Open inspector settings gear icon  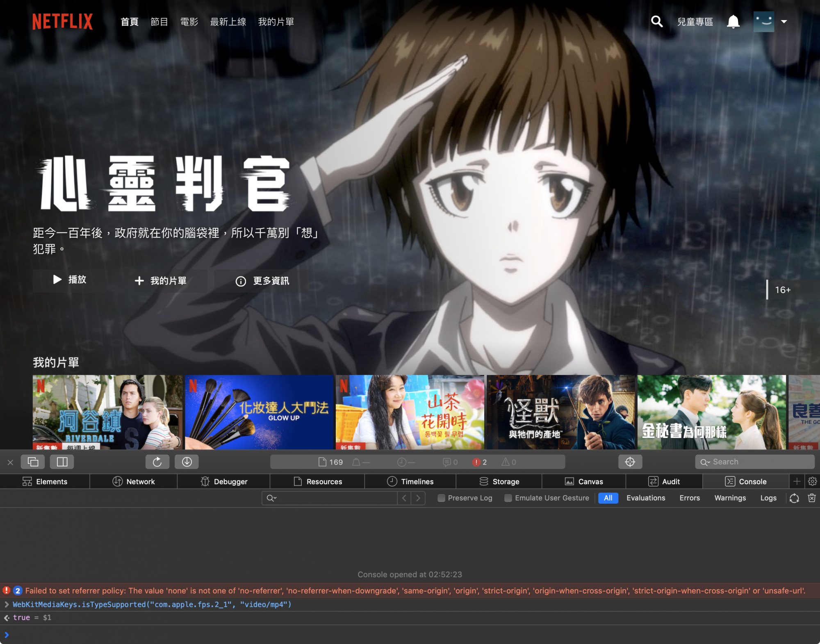coord(812,482)
